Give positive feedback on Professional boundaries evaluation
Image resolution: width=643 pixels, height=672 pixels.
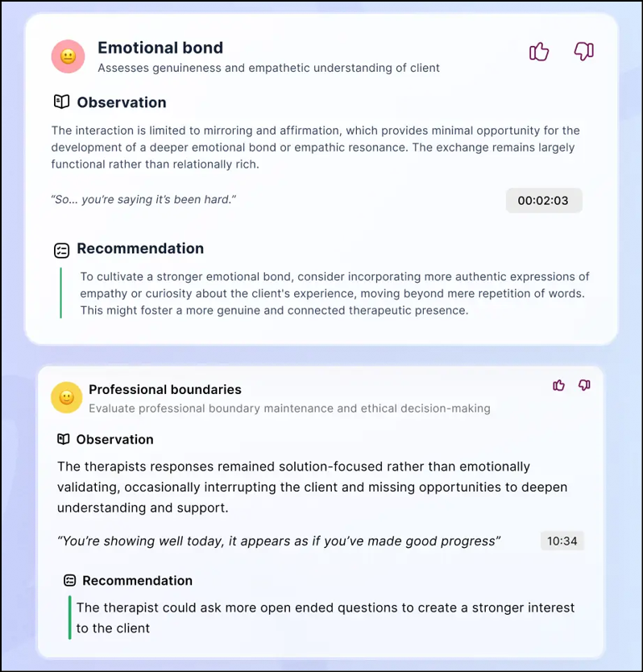(558, 385)
